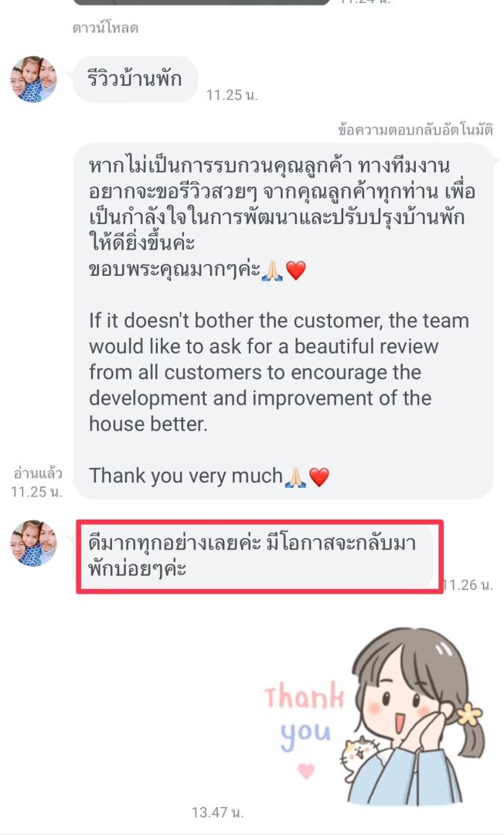The width and height of the screenshot is (504, 835).
Task: Select the English 'If it doesn't bother' paragraph
Action: click(279, 372)
